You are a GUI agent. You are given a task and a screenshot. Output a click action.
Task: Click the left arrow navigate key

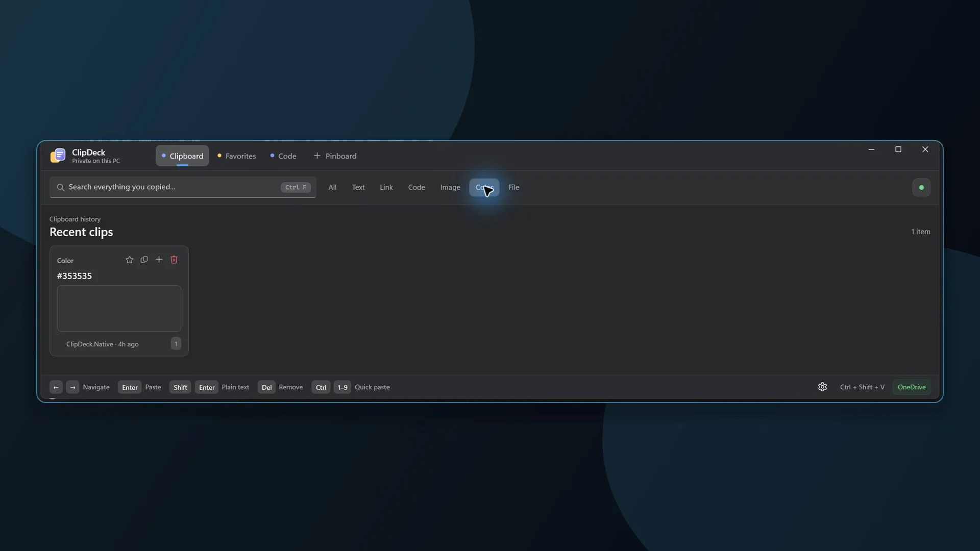56,387
